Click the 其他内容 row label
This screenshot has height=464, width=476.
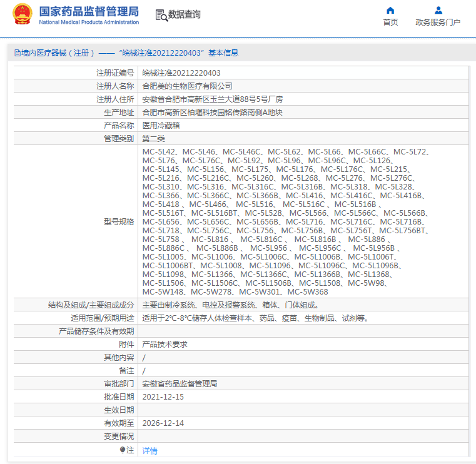tap(119, 358)
